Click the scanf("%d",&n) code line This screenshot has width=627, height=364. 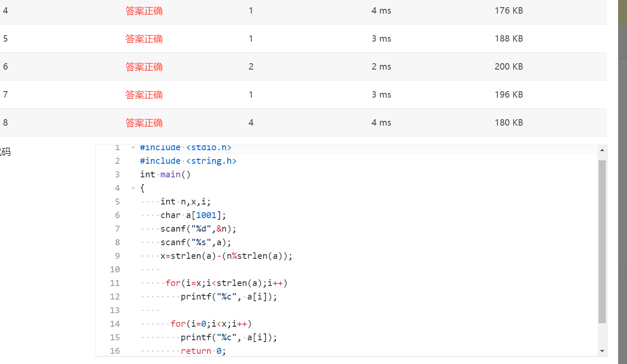pos(198,229)
